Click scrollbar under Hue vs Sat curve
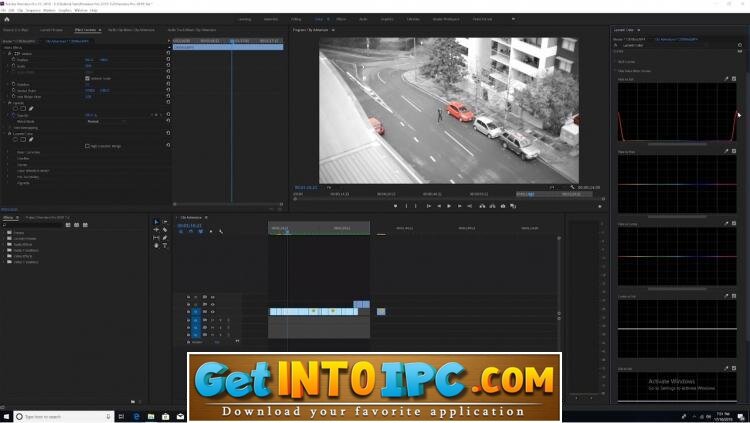The height and width of the screenshot is (423, 750). pos(677,144)
